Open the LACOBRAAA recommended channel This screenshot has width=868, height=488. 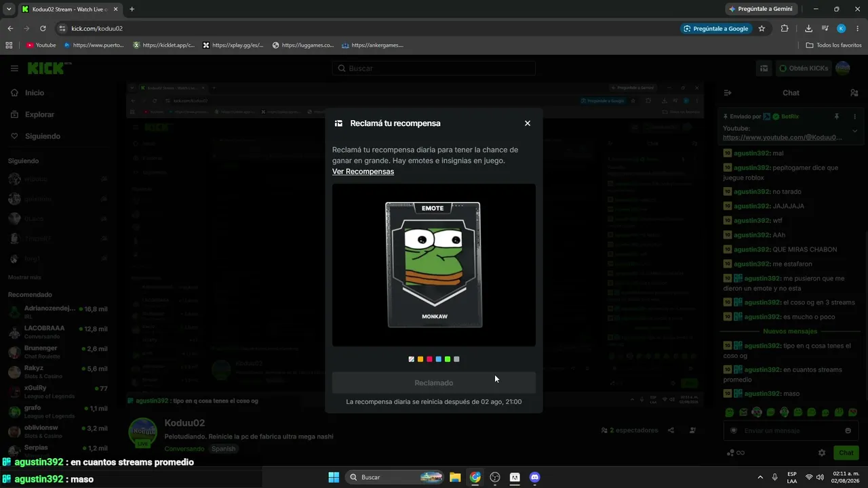58,332
